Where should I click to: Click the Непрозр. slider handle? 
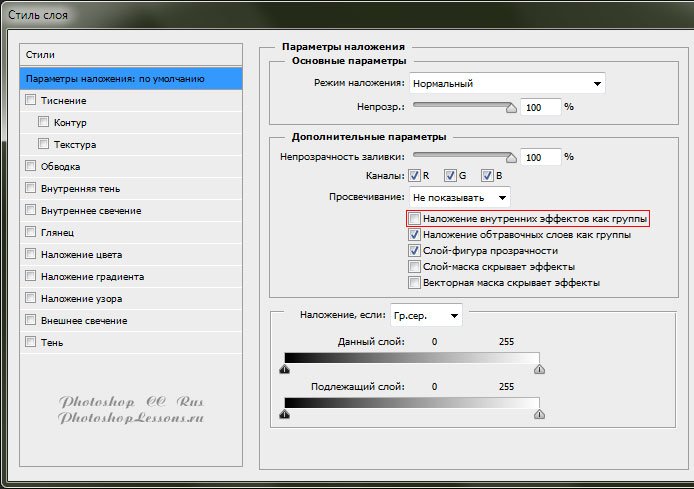513,105
